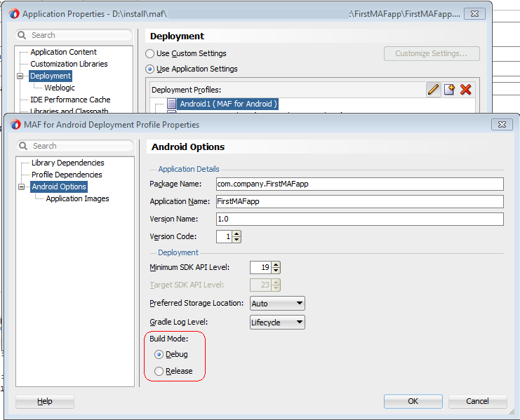Close the MAF for Android Profile dialog

(502, 125)
